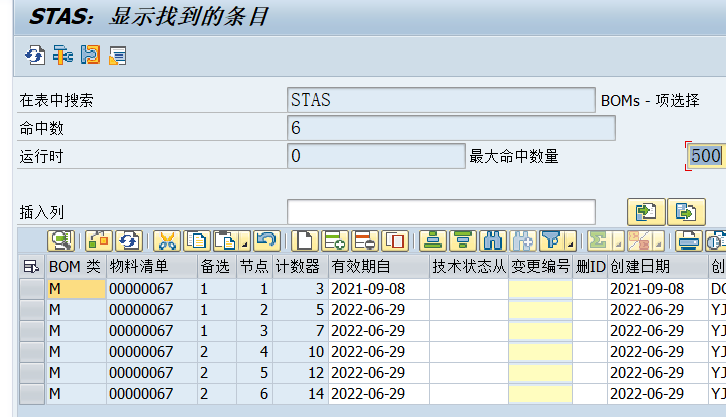Click the 变更编号 column header
The image size is (726, 417).
[x=541, y=267]
